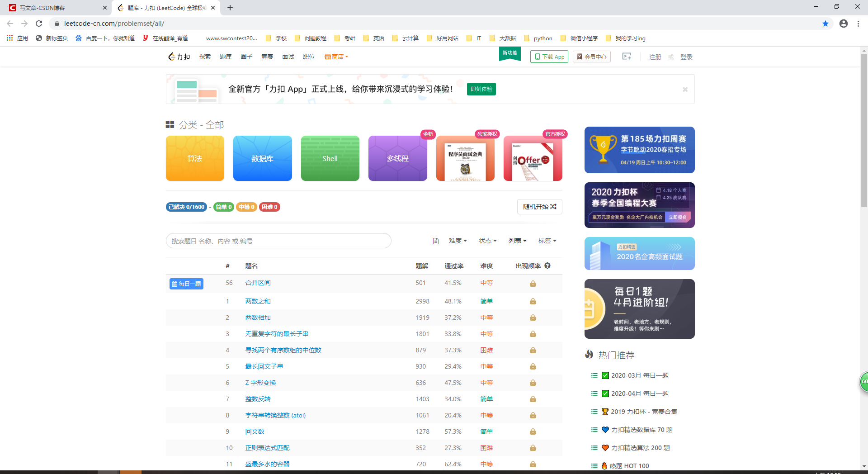Open the 第185场力扣周赛 banner

point(640,150)
